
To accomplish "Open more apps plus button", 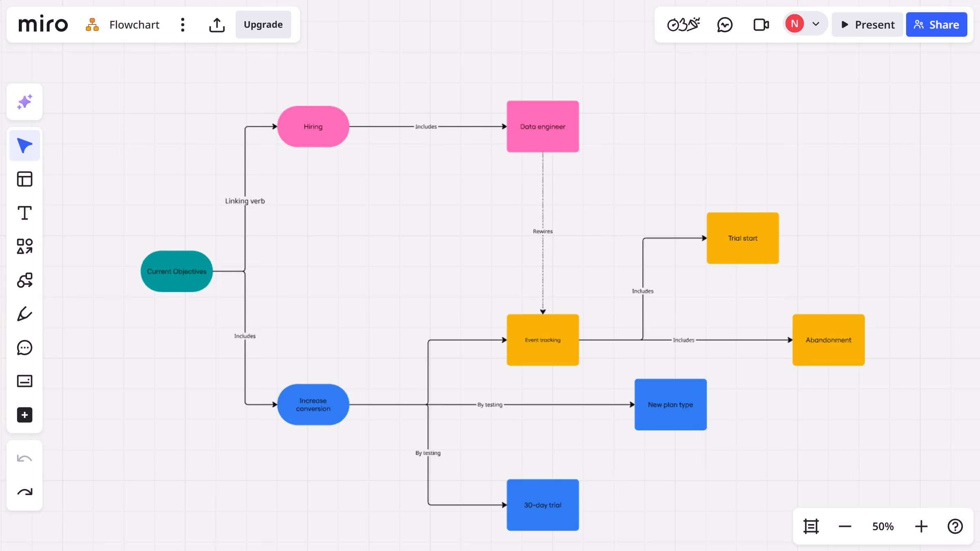I will pos(24,415).
